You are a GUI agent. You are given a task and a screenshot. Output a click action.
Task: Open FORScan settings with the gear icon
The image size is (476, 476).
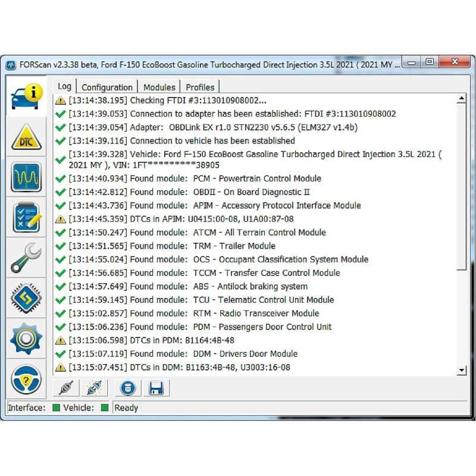[x=26, y=337]
